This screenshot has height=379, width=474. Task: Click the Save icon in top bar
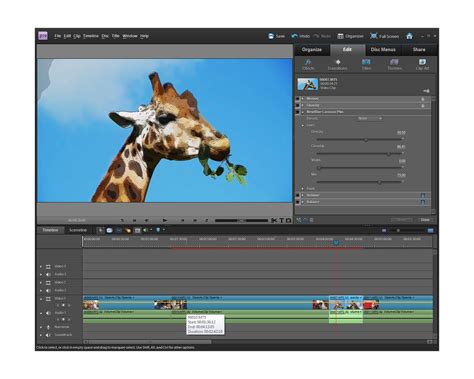(x=271, y=36)
